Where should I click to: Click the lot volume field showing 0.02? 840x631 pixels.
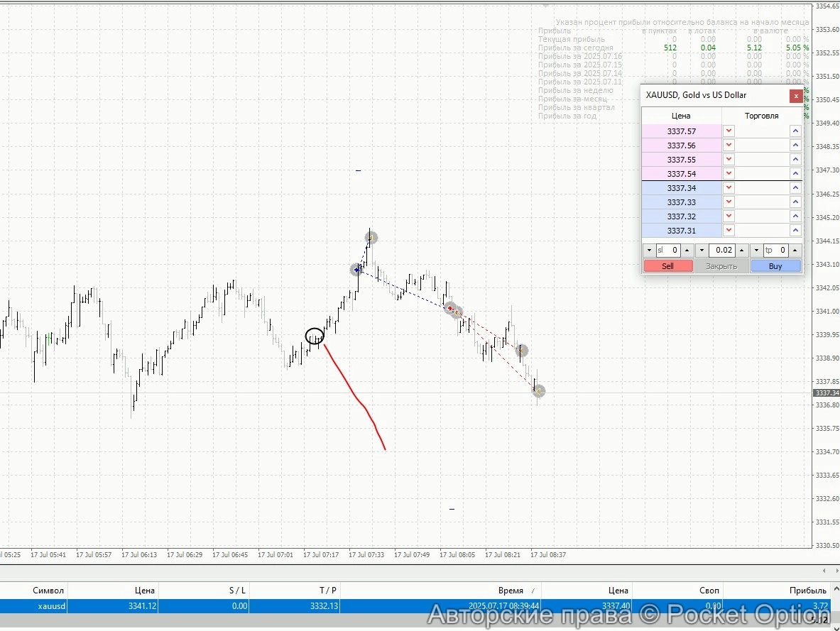click(x=723, y=251)
